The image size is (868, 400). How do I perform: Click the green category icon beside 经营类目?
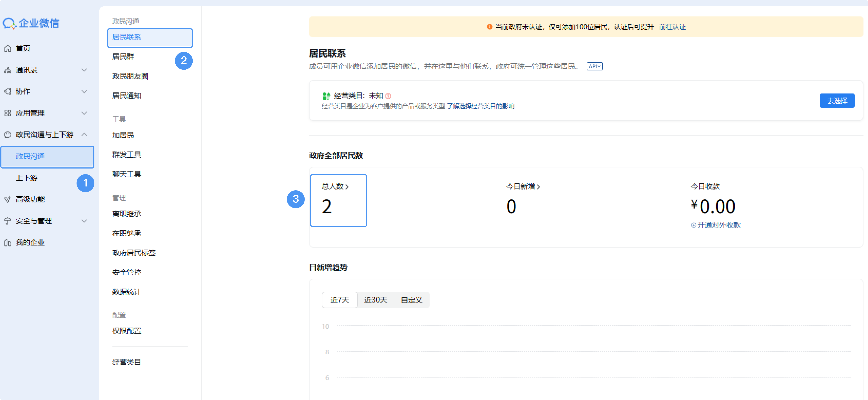click(326, 96)
